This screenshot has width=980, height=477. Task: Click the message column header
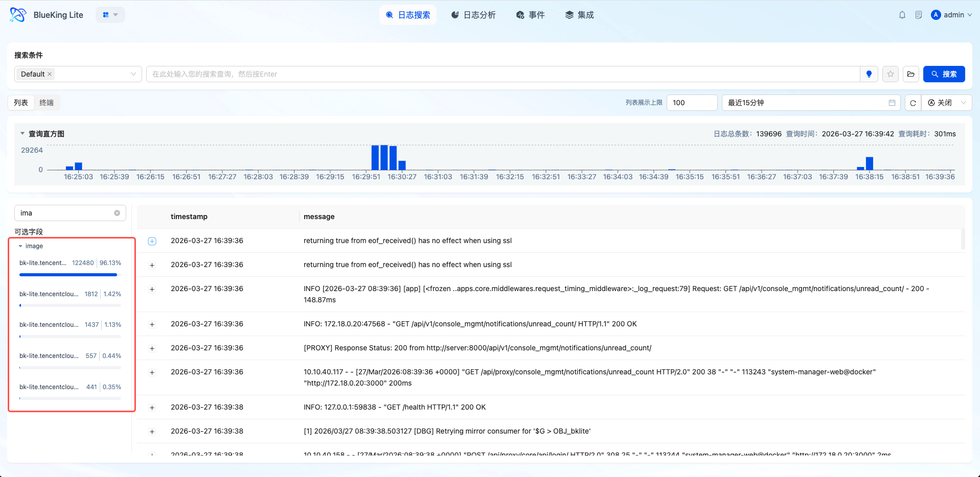(319, 217)
